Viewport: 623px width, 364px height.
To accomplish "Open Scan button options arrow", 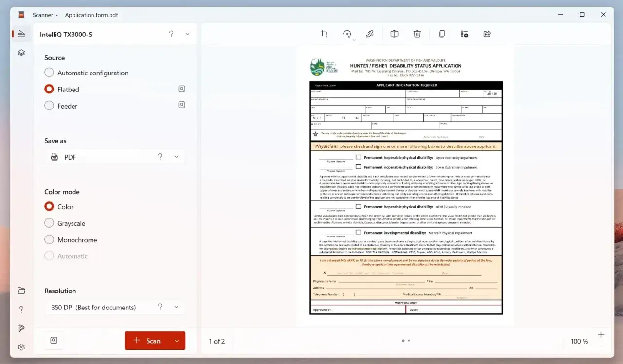I will [x=177, y=341].
